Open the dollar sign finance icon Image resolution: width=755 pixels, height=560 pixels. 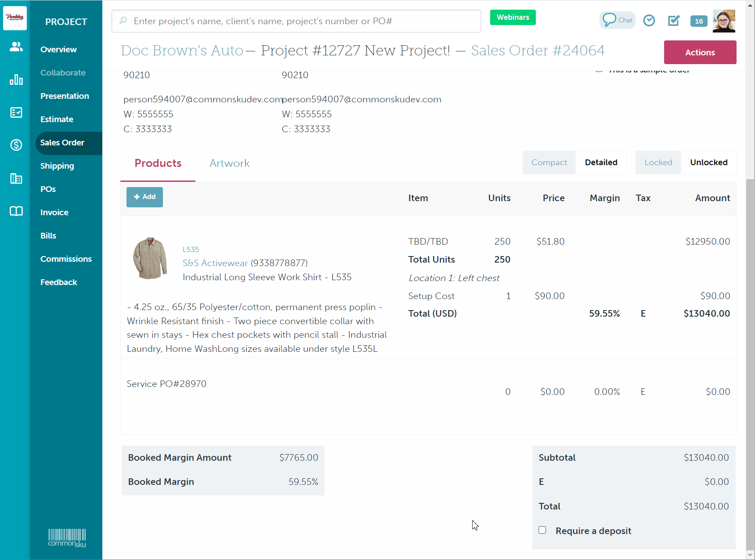[x=16, y=145]
